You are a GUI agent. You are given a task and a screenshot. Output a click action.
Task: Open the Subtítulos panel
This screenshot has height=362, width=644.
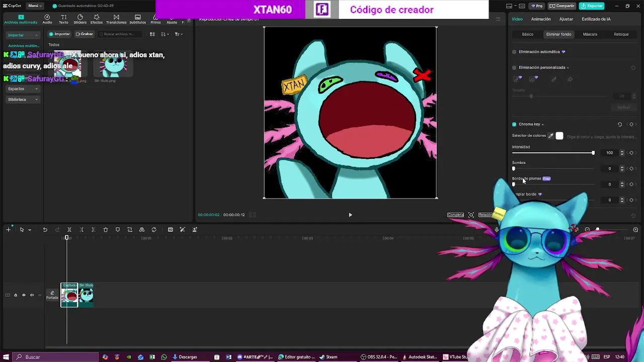pos(137,20)
